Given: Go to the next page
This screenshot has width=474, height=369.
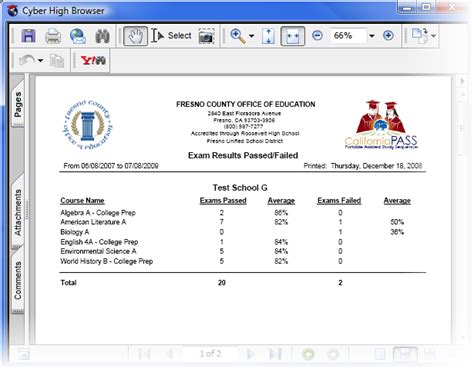Looking at the screenshot, I should tap(251, 354).
